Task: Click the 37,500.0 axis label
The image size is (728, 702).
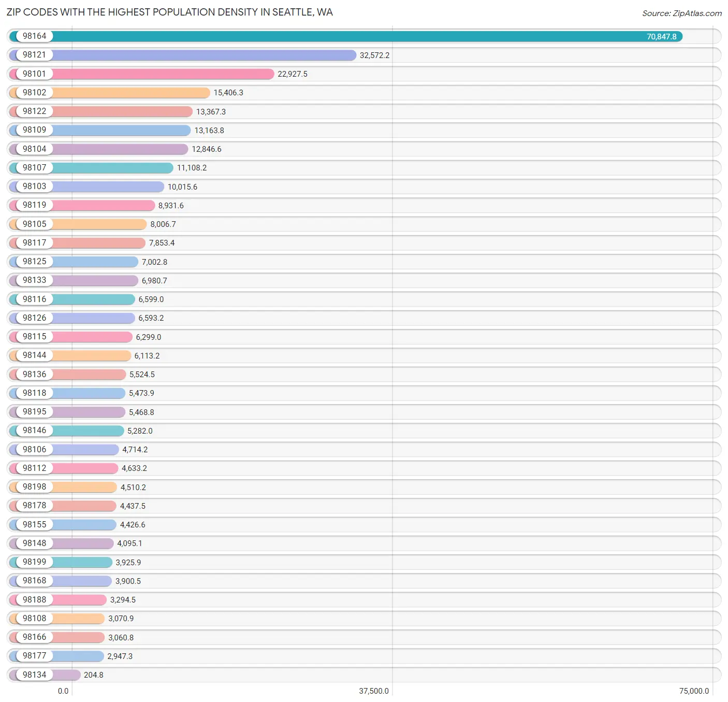Action: pos(373,691)
